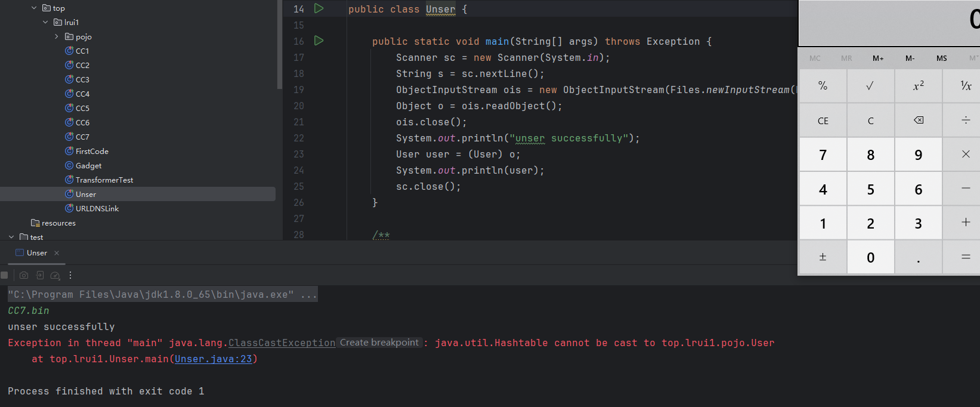This screenshot has width=980, height=407.
Task: Run the main method via gutter arrow
Action: coord(319,41)
